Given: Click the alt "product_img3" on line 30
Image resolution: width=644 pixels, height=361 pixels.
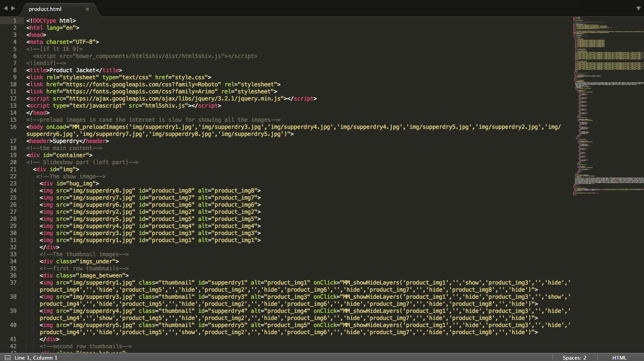Looking at the screenshot, I should pos(235,233).
